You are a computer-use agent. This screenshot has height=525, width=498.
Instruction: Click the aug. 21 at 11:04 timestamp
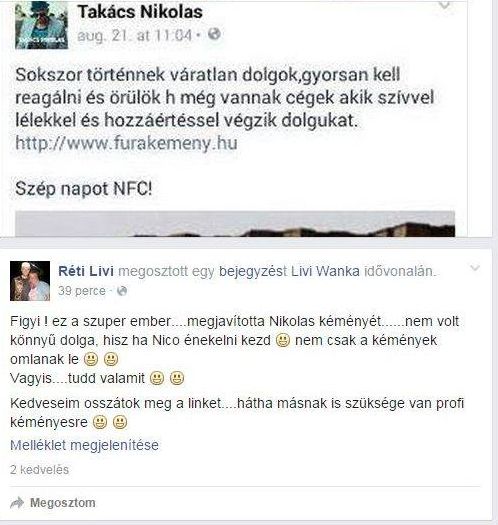coord(135,35)
